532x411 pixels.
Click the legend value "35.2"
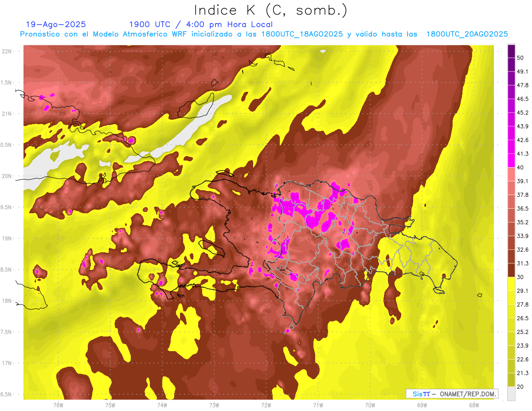tap(523, 223)
